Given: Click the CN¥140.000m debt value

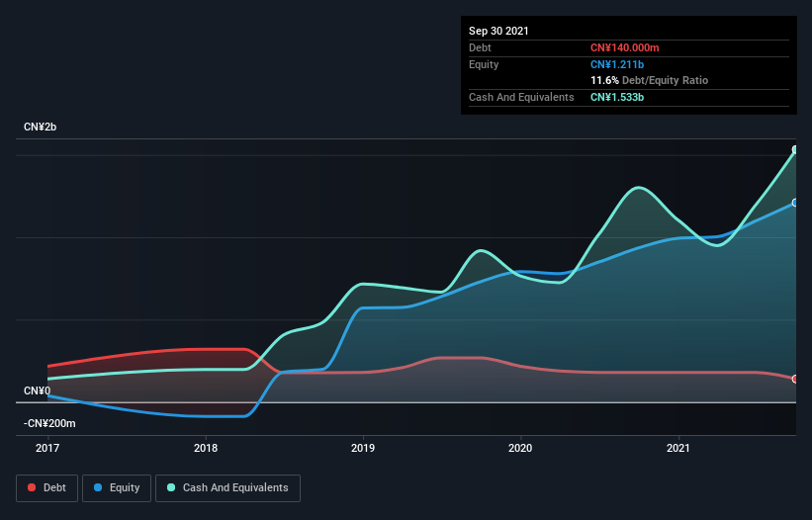Looking at the screenshot, I should (x=624, y=47).
